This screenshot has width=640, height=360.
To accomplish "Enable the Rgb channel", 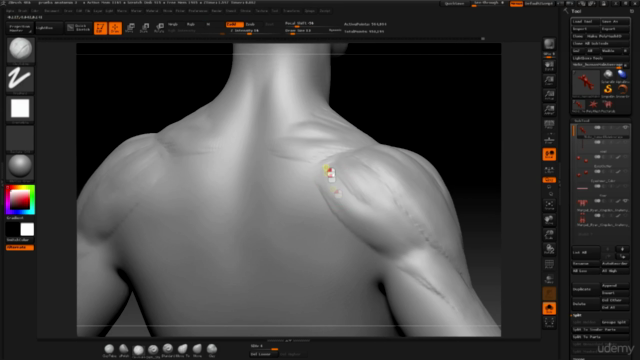I will coord(191,24).
